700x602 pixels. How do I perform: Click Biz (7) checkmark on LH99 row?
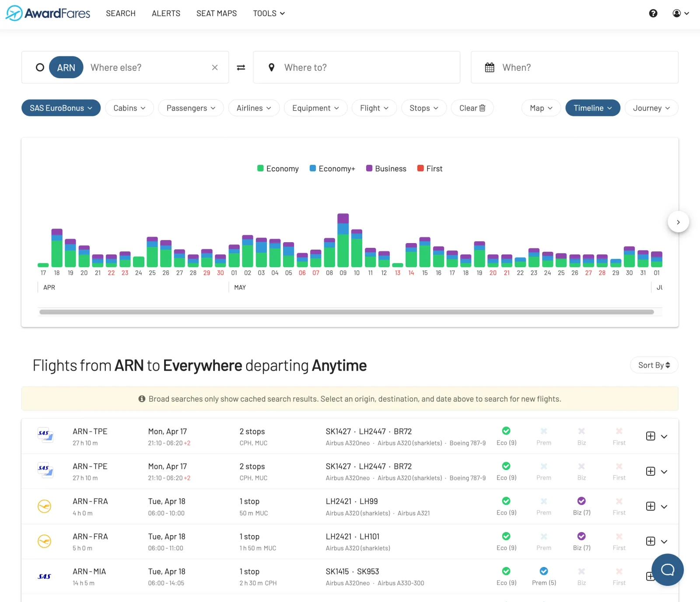[581, 501]
